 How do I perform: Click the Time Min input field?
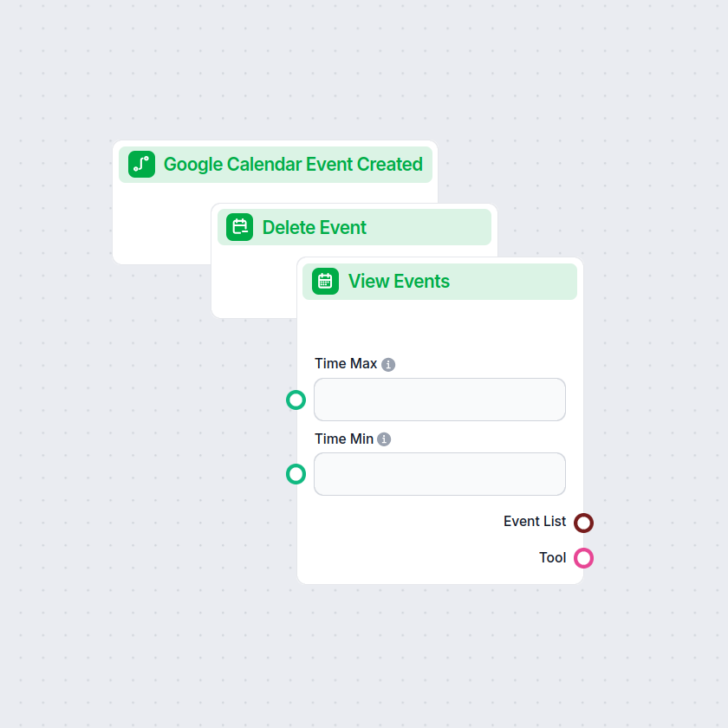click(x=439, y=474)
